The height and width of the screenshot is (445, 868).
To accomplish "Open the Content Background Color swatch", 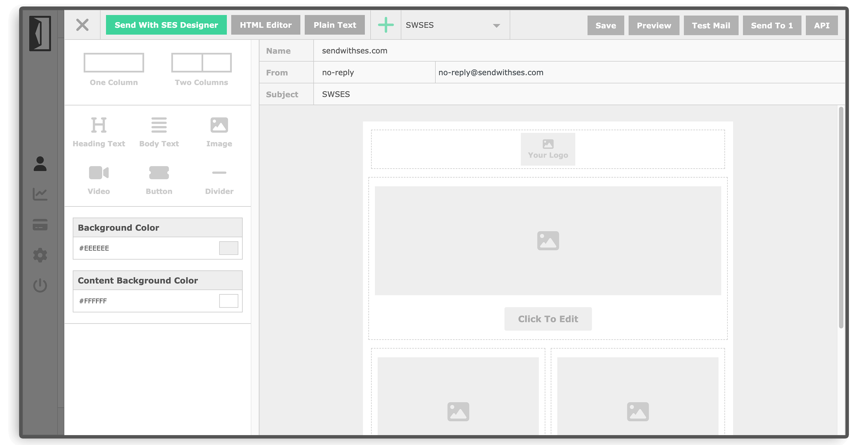I will coord(229,301).
